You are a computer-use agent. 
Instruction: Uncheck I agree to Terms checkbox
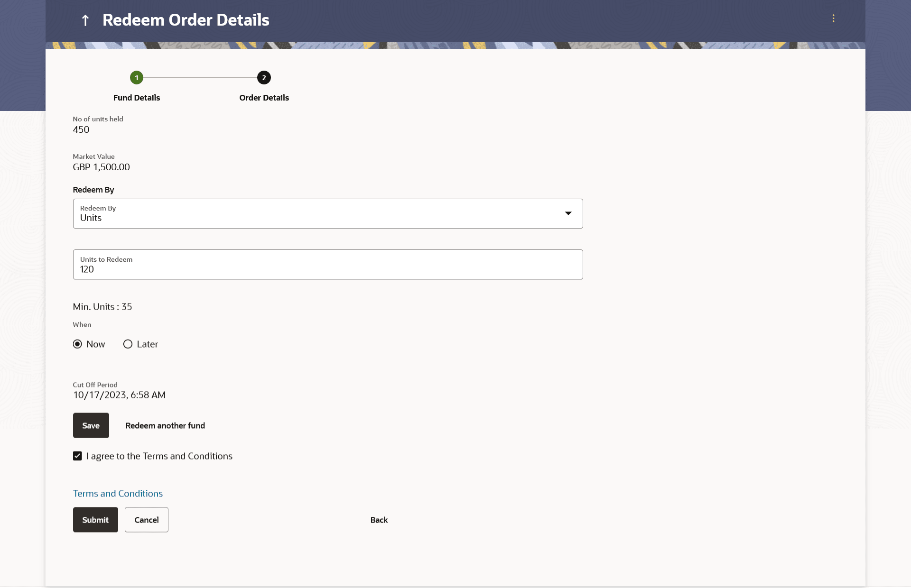click(77, 456)
